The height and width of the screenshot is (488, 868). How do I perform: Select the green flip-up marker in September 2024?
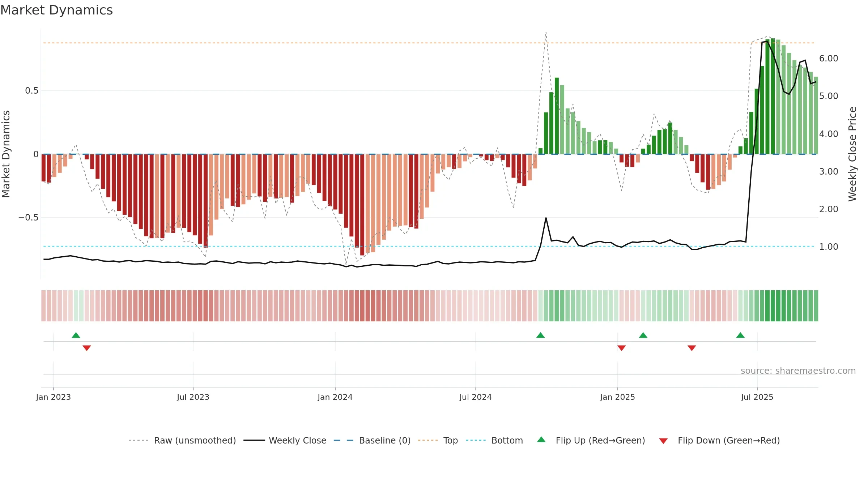click(541, 335)
